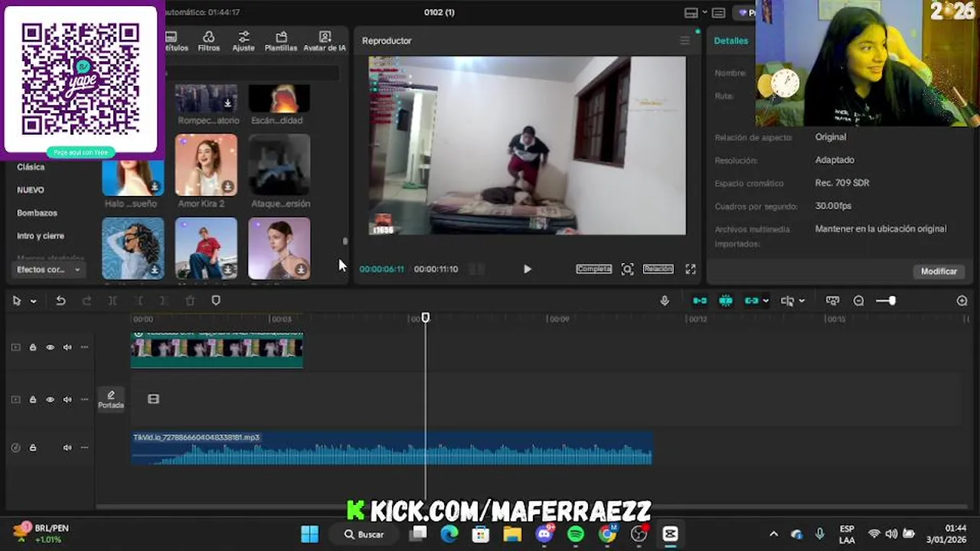The height and width of the screenshot is (551, 980).
Task: Open Spotify from the taskbar
Action: 576,534
